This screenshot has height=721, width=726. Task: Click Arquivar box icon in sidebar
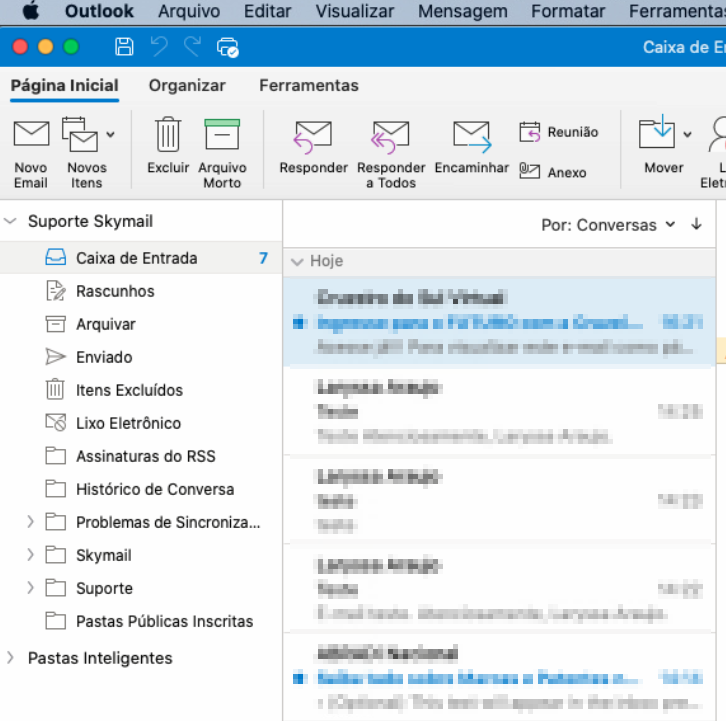(x=56, y=324)
